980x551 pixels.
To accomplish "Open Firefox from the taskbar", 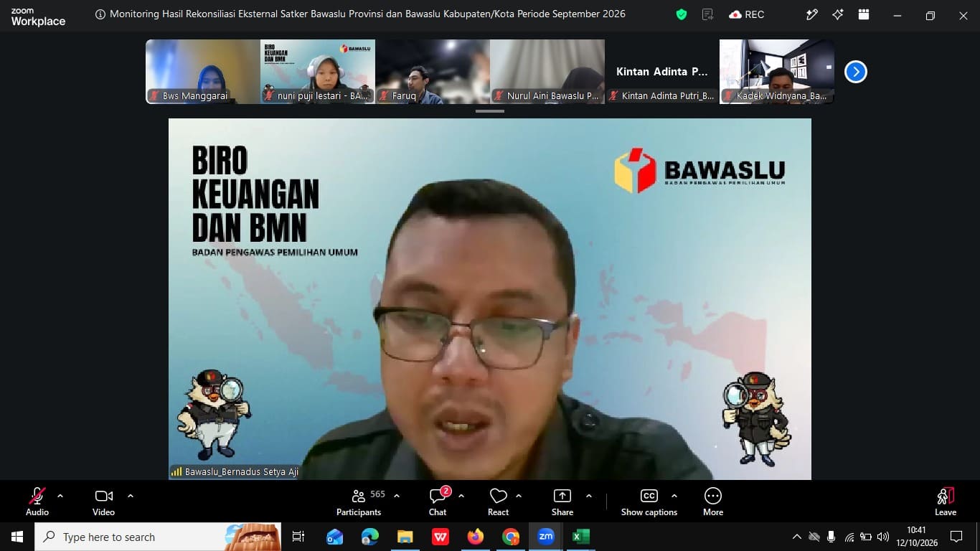I will tap(476, 537).
